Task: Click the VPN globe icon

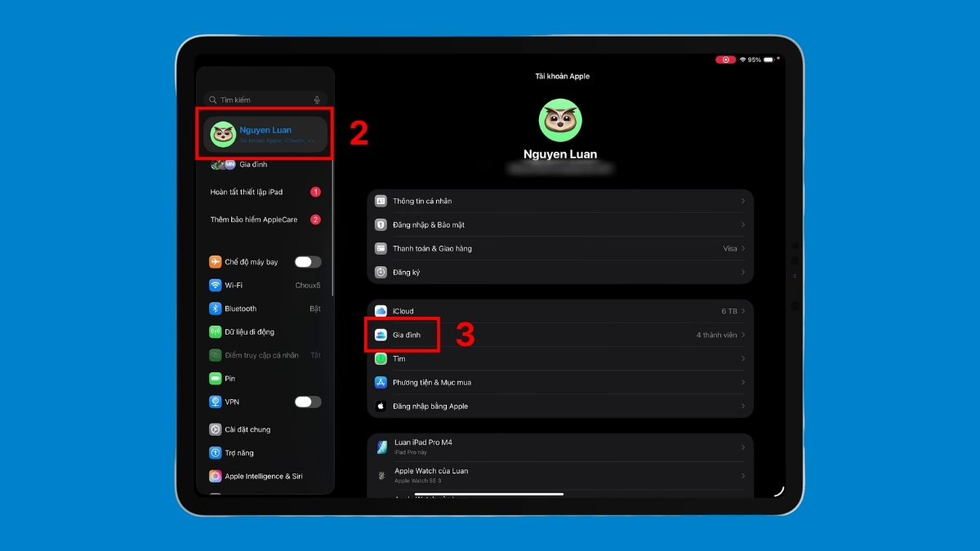Action: point(216,402)
